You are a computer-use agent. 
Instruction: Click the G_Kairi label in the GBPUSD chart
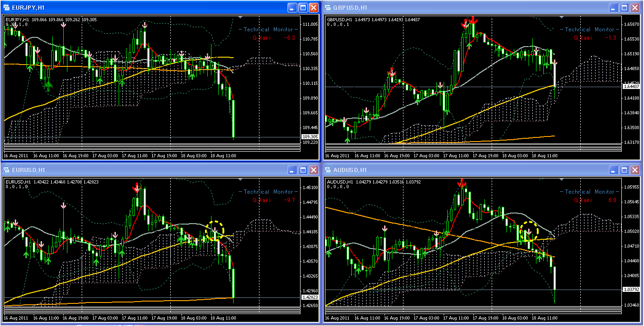point(583,38)
